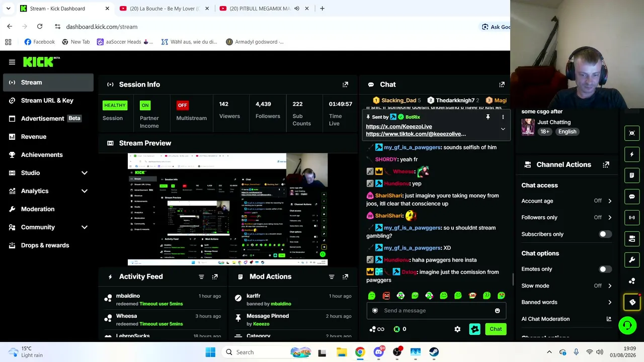
Task: Open the channel points infinity icon
Action: (377, 329)
